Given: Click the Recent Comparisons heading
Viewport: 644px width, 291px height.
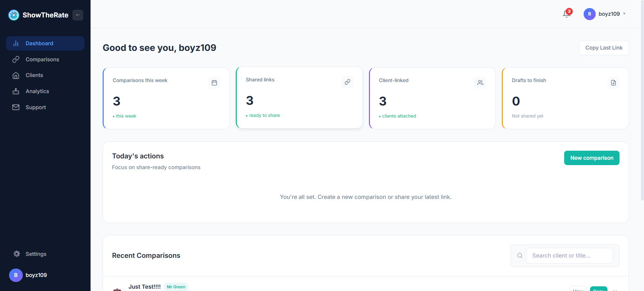Looking at the screenshot, I should (x=146, y=256).
